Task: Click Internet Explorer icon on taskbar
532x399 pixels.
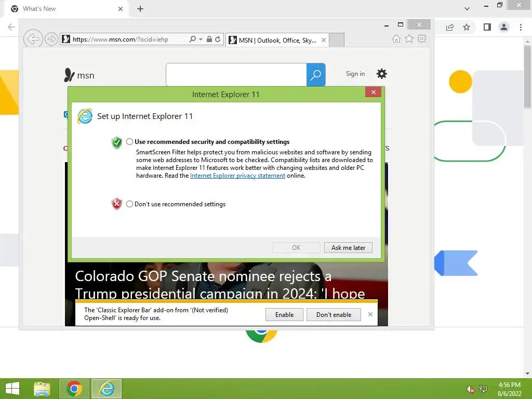Action: coord(107,389)
